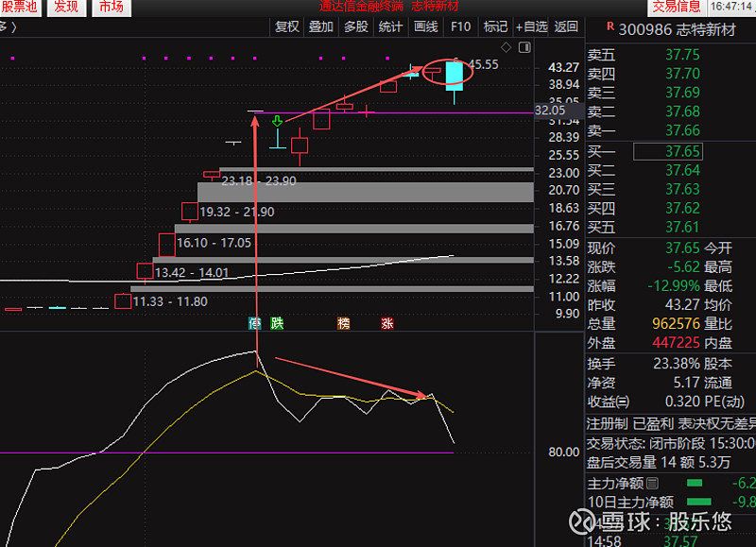The width and height of the screenshot is (756, 547).
Task: Click 卖五 price 37.75
Action: point(682,55)
